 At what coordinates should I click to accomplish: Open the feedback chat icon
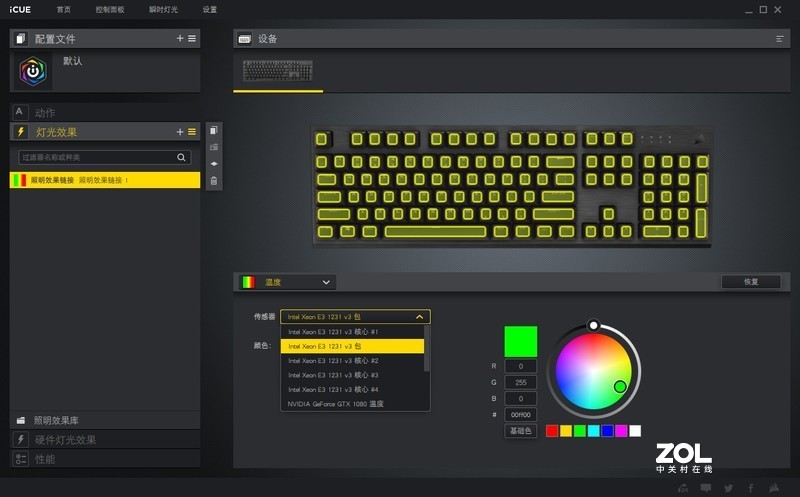pyautogui.click(x=706, y=488)
